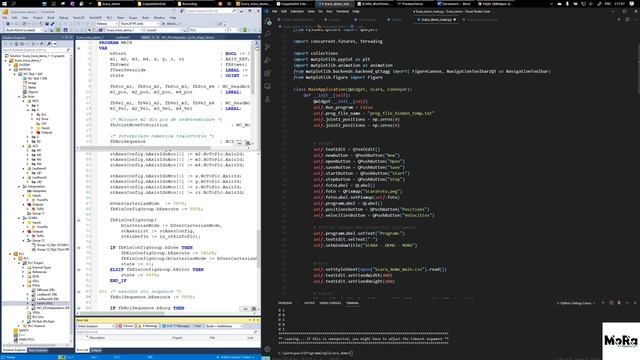Select the Scara_demo_main.py editor tab

click(436, 19)
